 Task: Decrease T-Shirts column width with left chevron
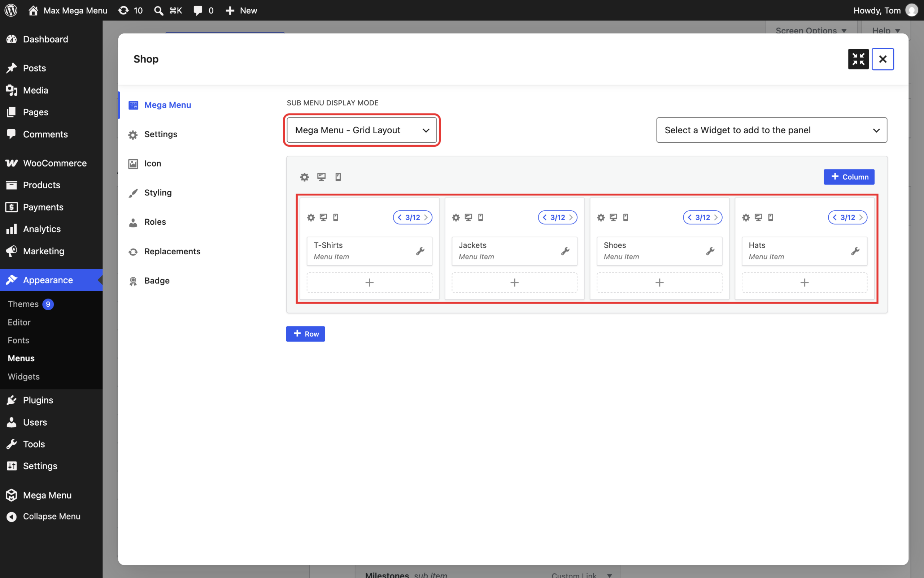pyautogui.click(x=400, y=217)
